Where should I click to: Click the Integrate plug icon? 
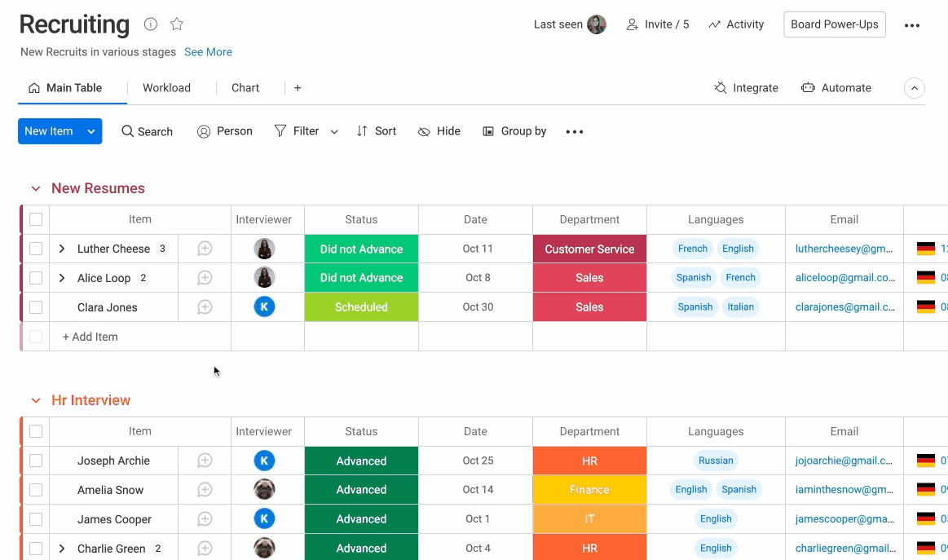tap(721, 88)
